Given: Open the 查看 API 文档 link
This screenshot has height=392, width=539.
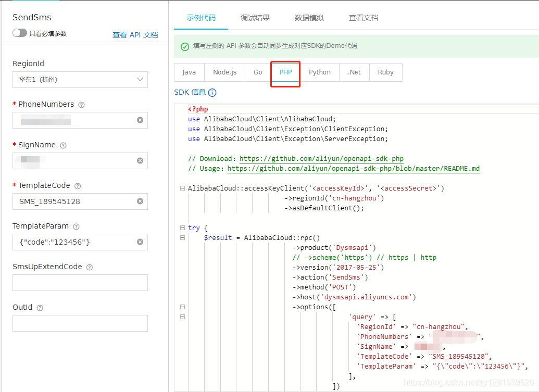Looking at the screenshot, I should [x=135, y=34].
